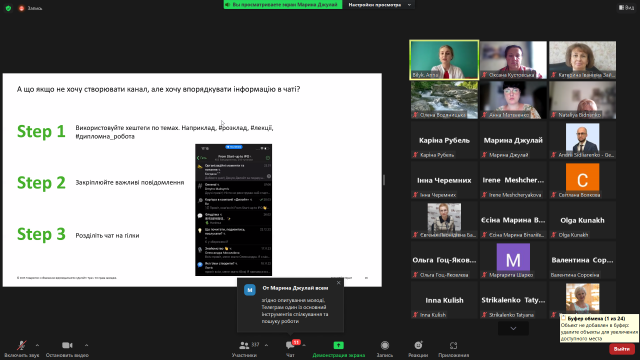Click the Step 3 heading on slide
This screenshot has width=640, height=360.
[41, 234]
